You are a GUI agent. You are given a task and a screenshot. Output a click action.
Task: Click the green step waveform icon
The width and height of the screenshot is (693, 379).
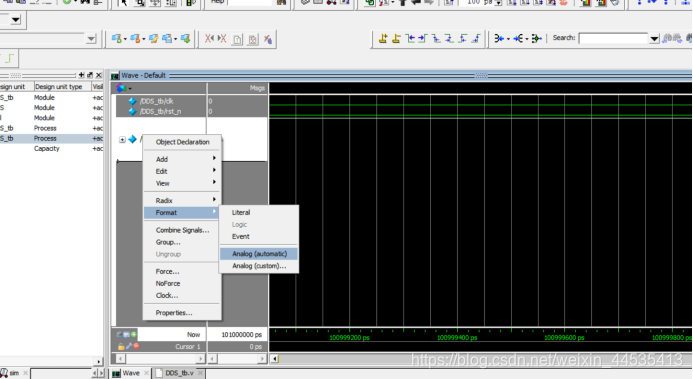tap(10, 58)
